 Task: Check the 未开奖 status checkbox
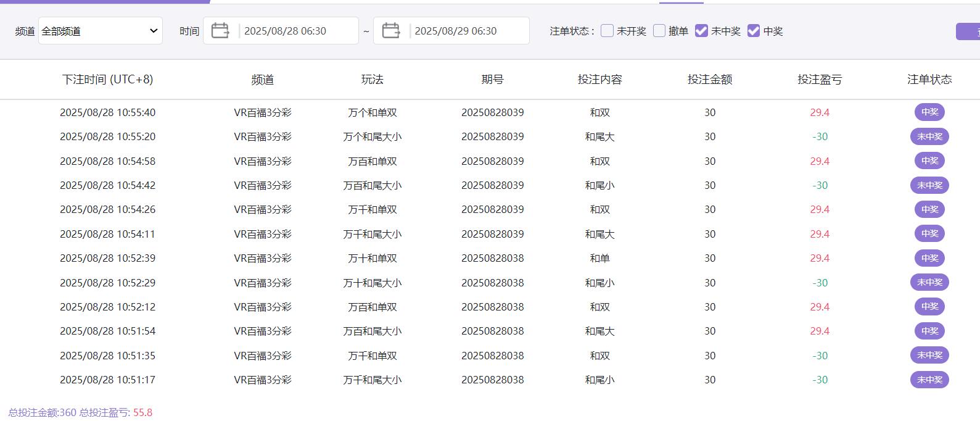[x=607, y=31]
